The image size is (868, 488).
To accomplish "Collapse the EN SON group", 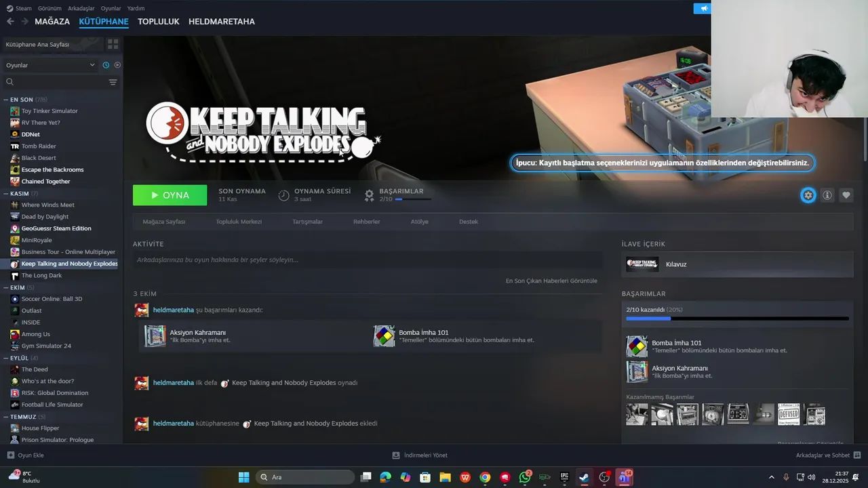I will pos(22,100).
